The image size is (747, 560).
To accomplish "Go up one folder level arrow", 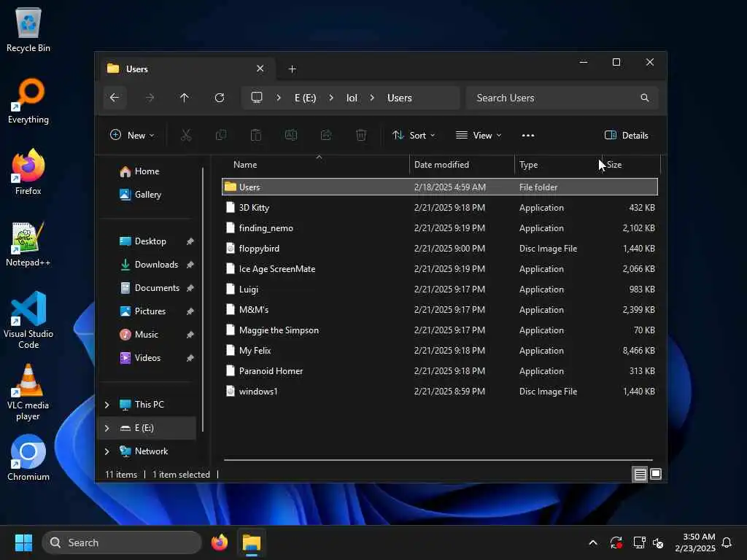I will click(185, 98).
